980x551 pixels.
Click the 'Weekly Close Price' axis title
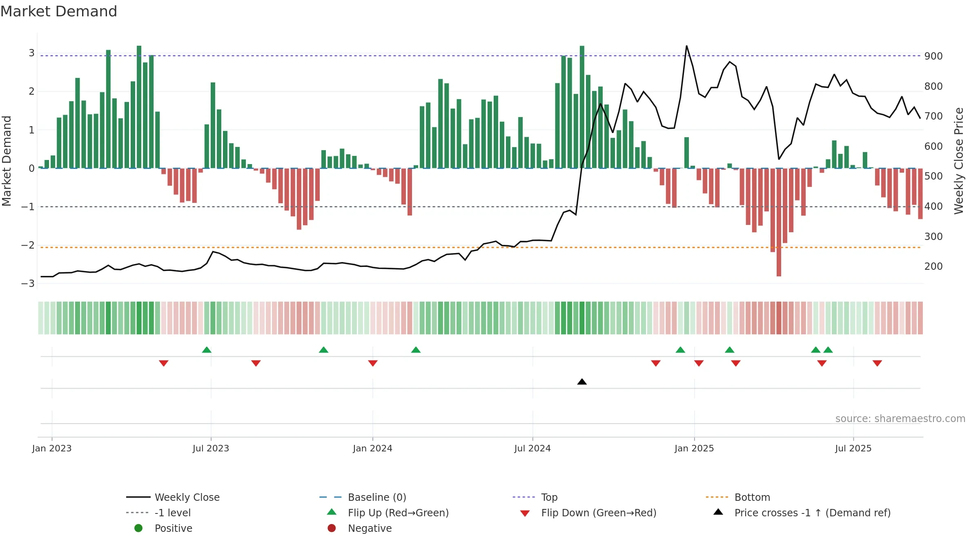(959, 161)
